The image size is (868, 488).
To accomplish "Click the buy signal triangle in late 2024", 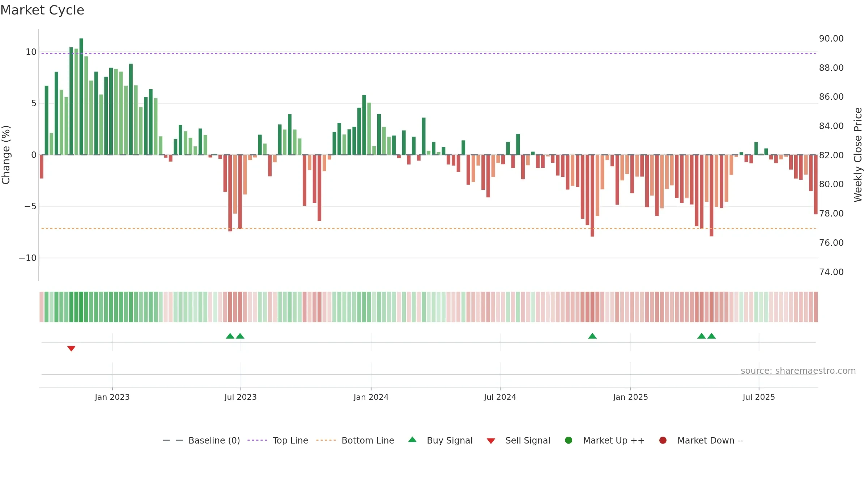I will click(x=592, y=336).
